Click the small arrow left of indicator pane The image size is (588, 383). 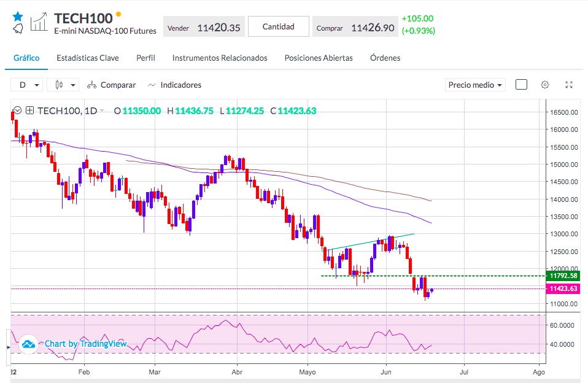click(x=8, y=347)
